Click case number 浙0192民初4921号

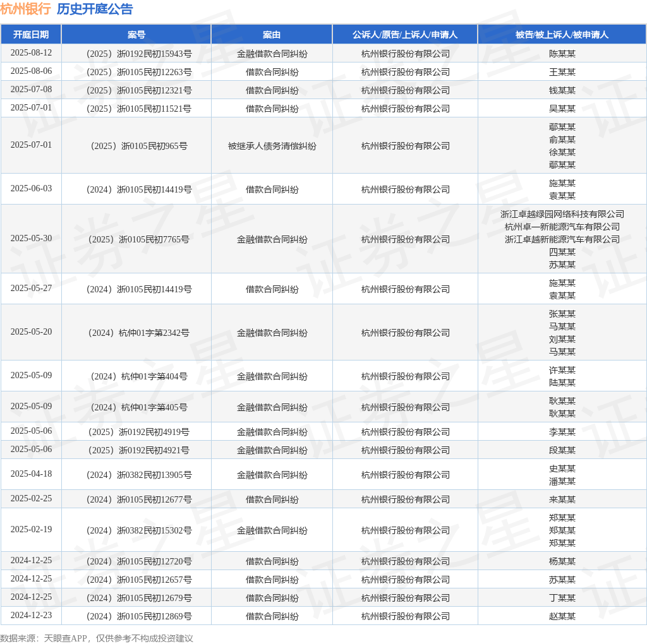[x=139, y=450]
